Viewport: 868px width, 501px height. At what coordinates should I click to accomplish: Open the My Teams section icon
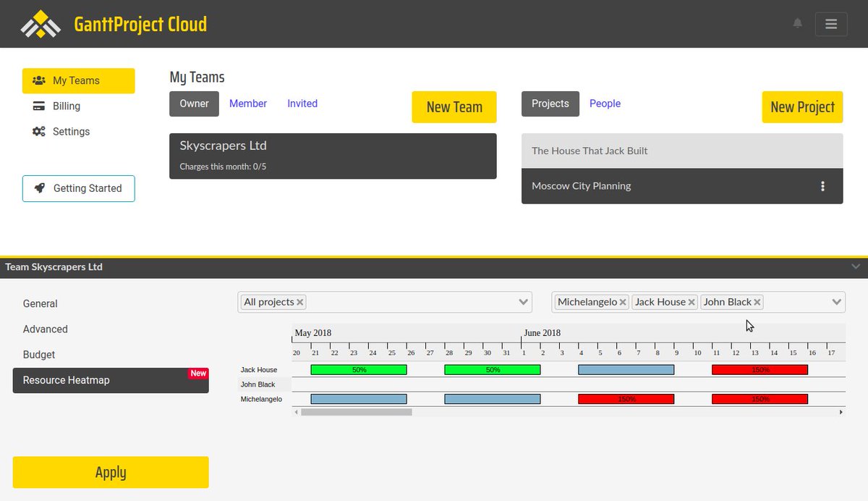pyautogui.click(x=39, y=80)
